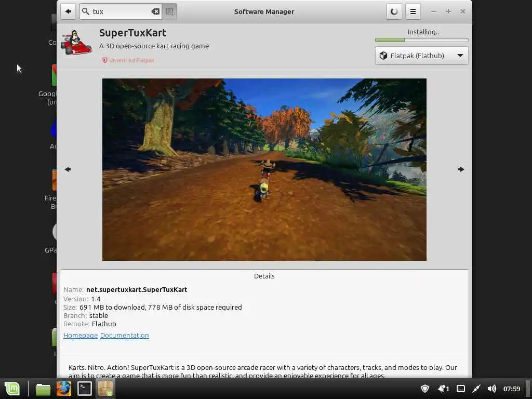This screenshot has height=399, width=532.
Task: Show the previous screenshot with left arrow
Action: (x=68, y=169)
